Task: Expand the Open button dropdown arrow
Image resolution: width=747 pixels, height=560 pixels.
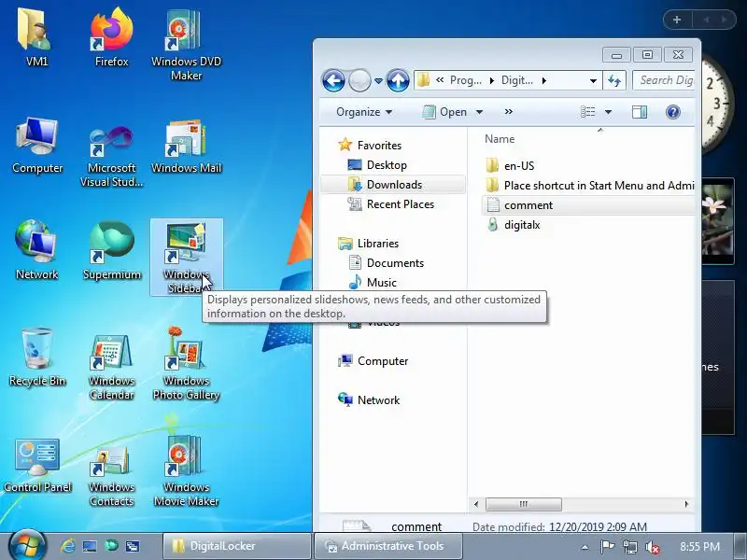Action: (x=479, y=112)
